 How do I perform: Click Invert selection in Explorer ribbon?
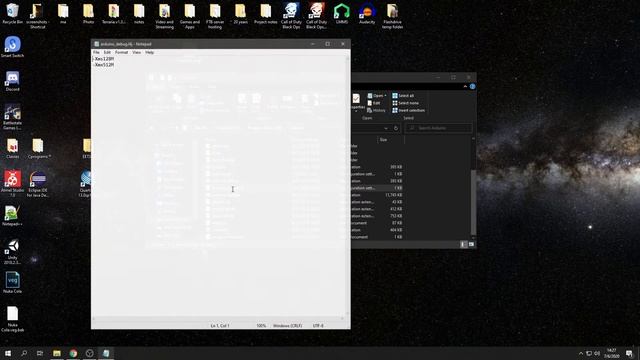[x=408, y=110]
